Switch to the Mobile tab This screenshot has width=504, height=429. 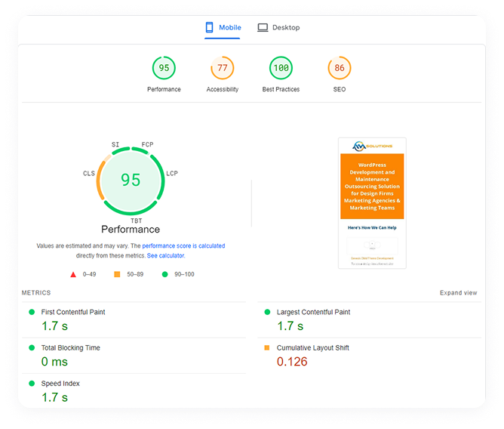223,28
